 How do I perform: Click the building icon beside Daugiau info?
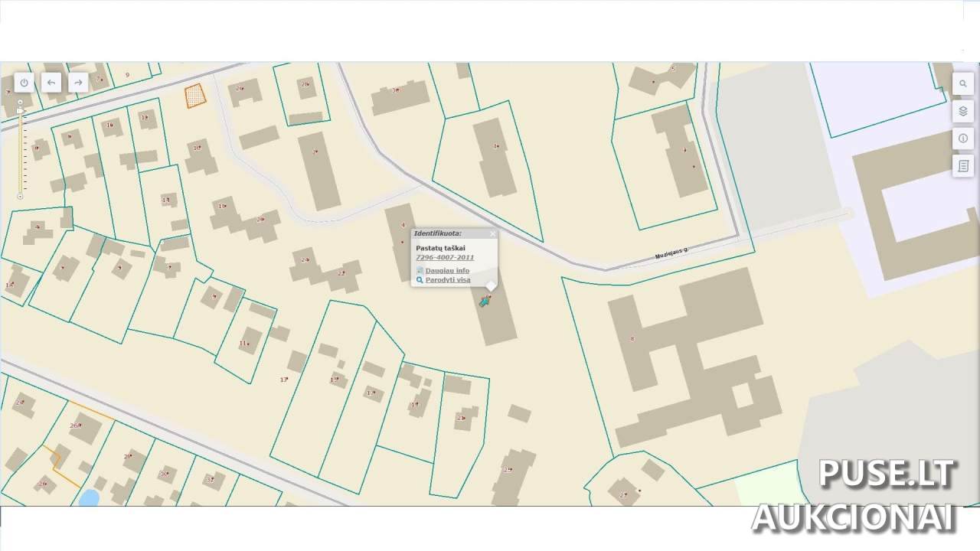click(420, 271)
